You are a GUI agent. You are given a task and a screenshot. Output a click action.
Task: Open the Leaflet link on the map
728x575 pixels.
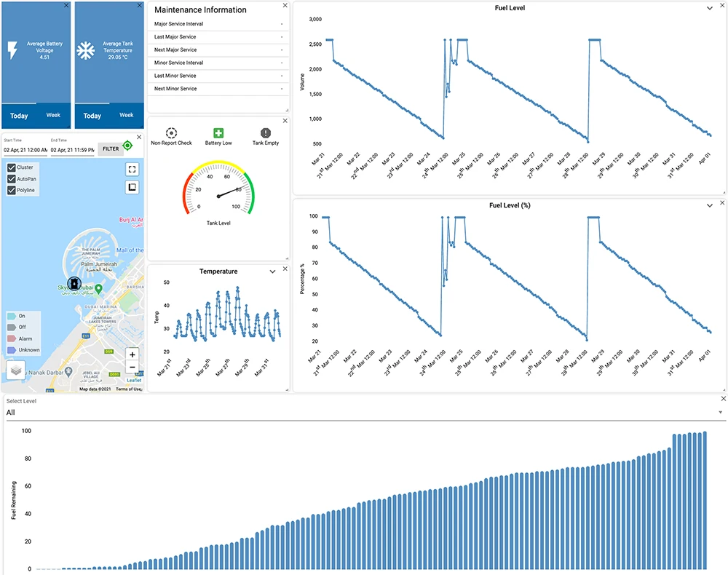[x=134, y=380]
